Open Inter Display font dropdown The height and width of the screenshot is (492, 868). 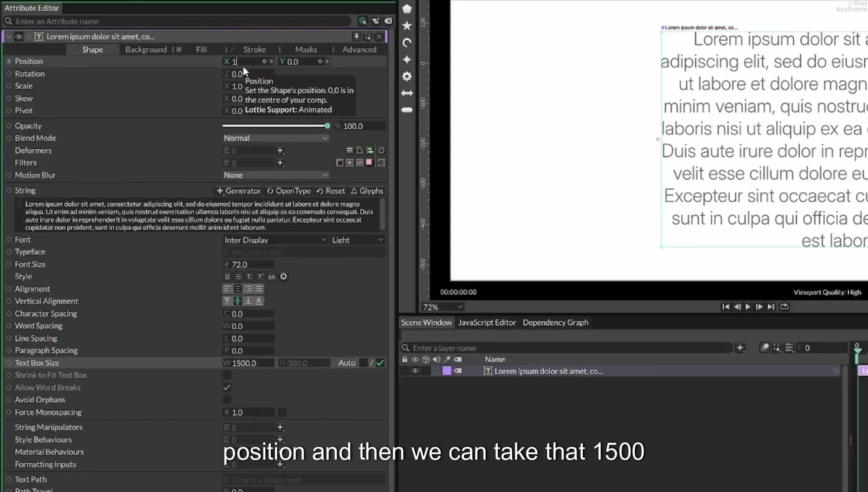tap(275, 240)
